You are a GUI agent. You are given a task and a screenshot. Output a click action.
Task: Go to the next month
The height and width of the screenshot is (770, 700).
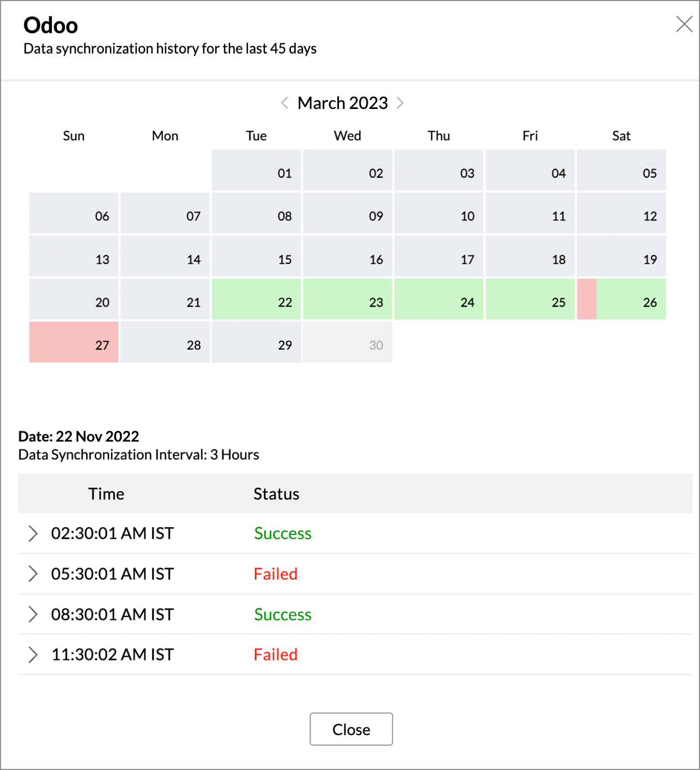point(400,103)
